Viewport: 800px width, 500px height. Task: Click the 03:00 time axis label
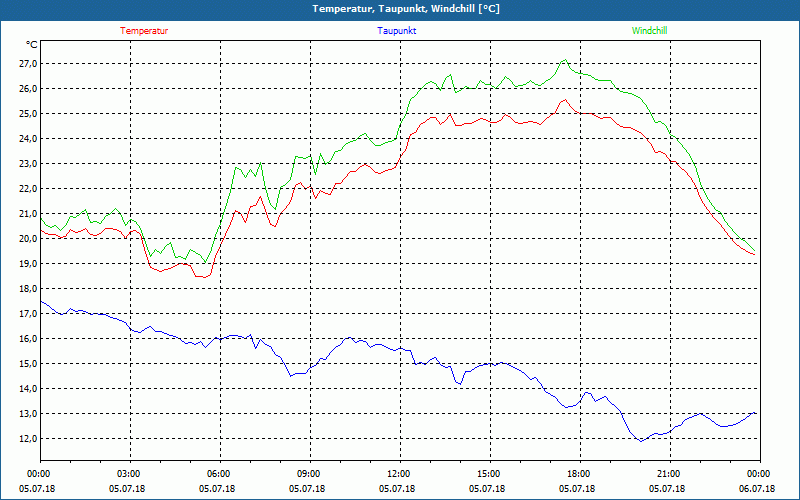tap(131, 474)
